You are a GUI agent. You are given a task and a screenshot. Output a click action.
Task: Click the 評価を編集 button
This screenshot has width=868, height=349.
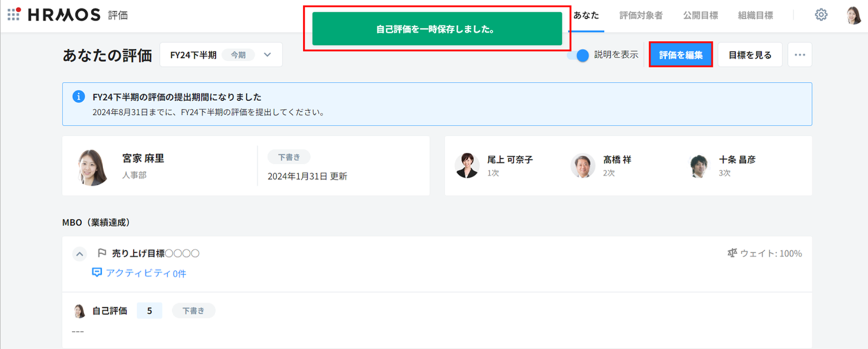click(681, 55)
